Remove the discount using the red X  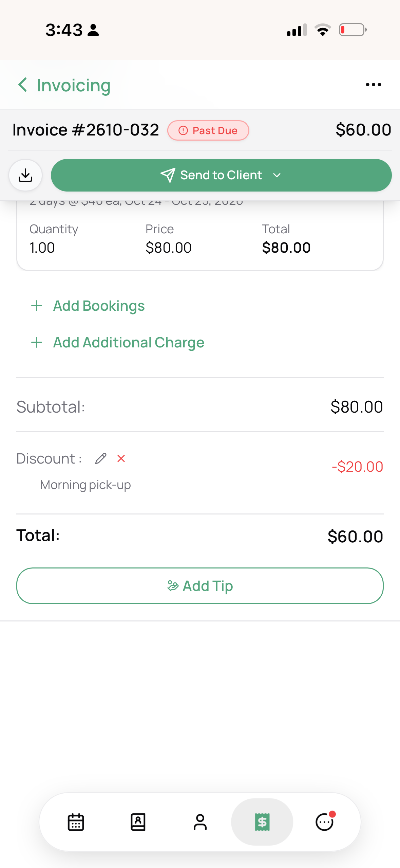121,458
